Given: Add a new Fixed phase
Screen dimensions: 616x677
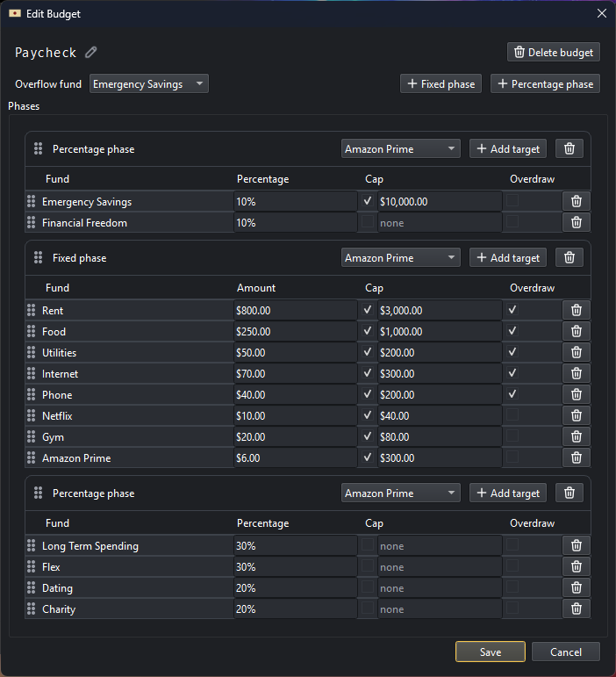Looking at the screenshot, I should [x=441, y=83].
